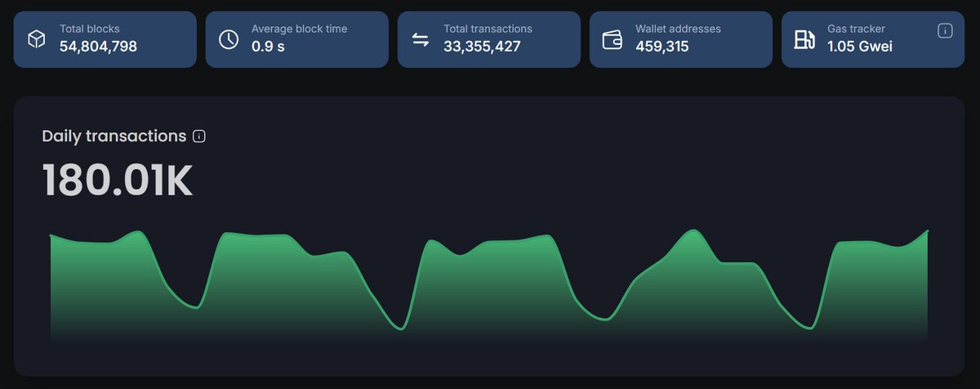
Task: Click the 180.01K daily transactions figure
Action: [118, 181]
